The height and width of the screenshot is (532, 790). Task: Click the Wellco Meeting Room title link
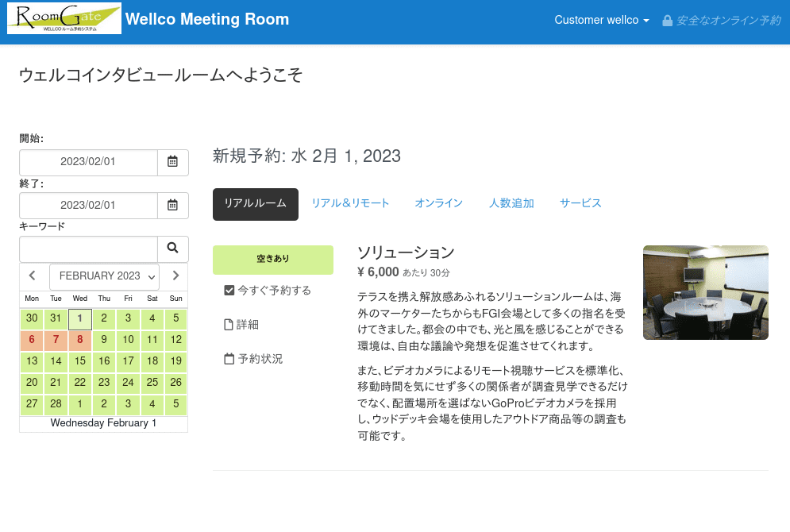click(x=207, y=19)
